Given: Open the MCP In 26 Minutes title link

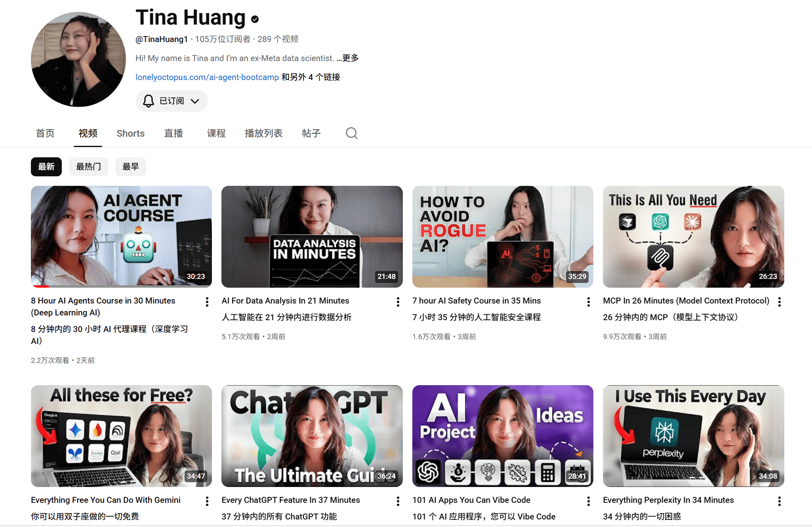Looking at the screenshot, I should point(686,301).
